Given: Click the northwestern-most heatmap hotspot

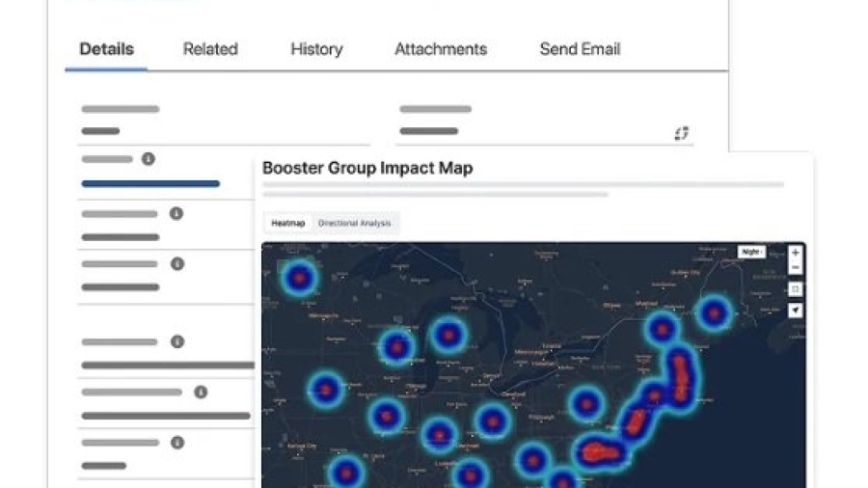Looking at the screenshot, I should 299,278.
